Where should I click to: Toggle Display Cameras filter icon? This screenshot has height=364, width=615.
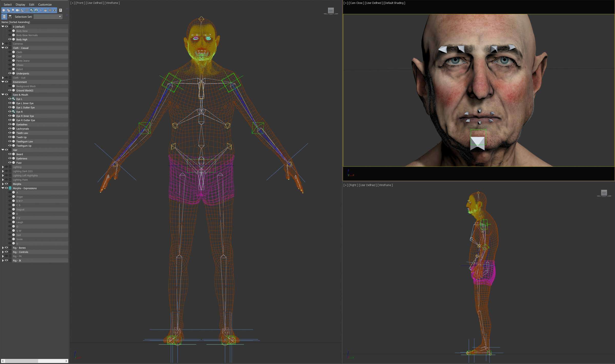coord(17,10)
